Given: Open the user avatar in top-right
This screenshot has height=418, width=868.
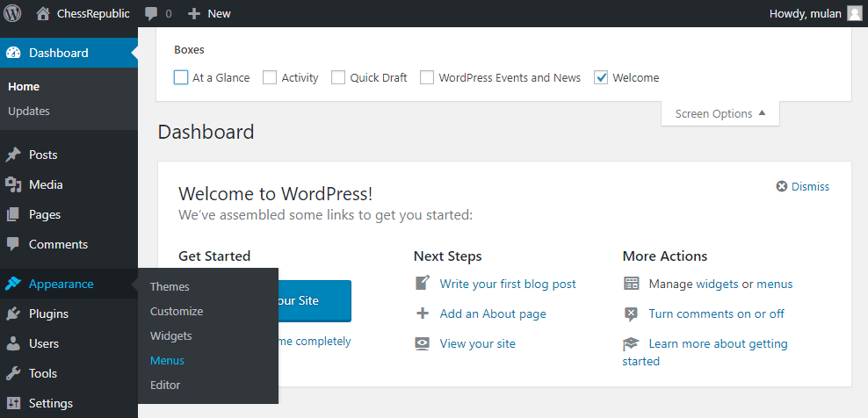Looking at the screenshot, I should [855, 13].
